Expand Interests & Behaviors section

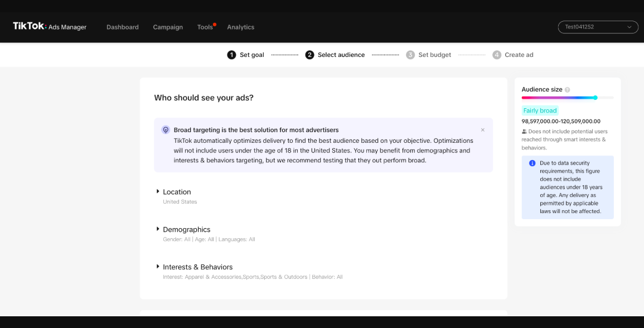pyautogui.click(x=158, y=267)
